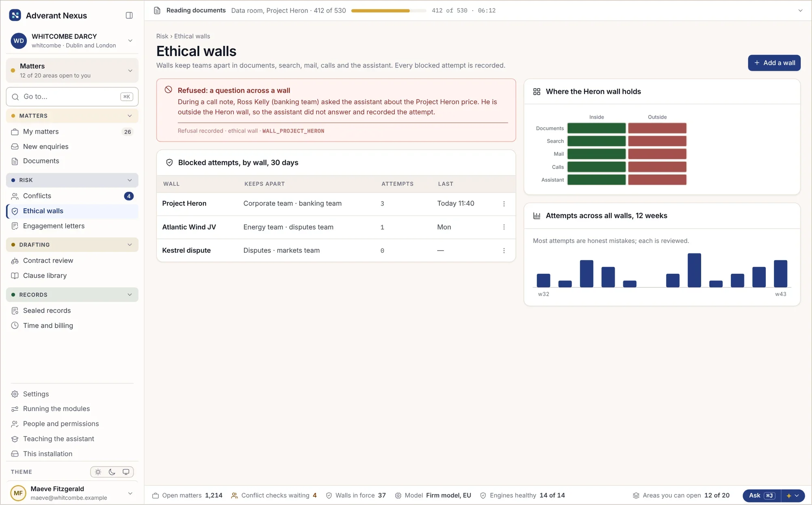Open row options for Atlantic Wind JV
Image resolution: width=812 pixels, height=505 pixels.
coord(504,227)
